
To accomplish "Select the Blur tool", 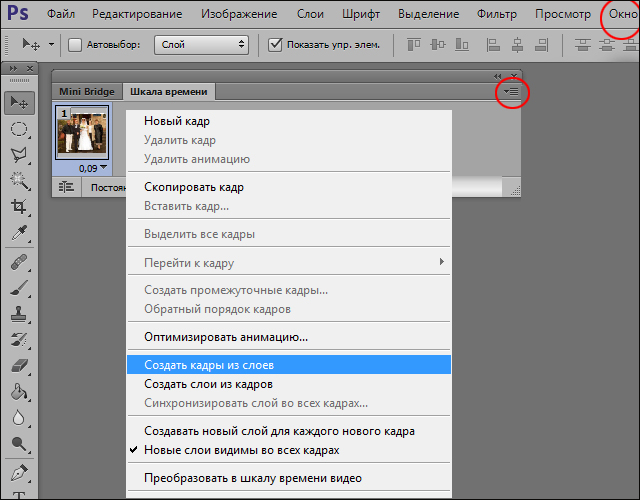I will [18, 418].
